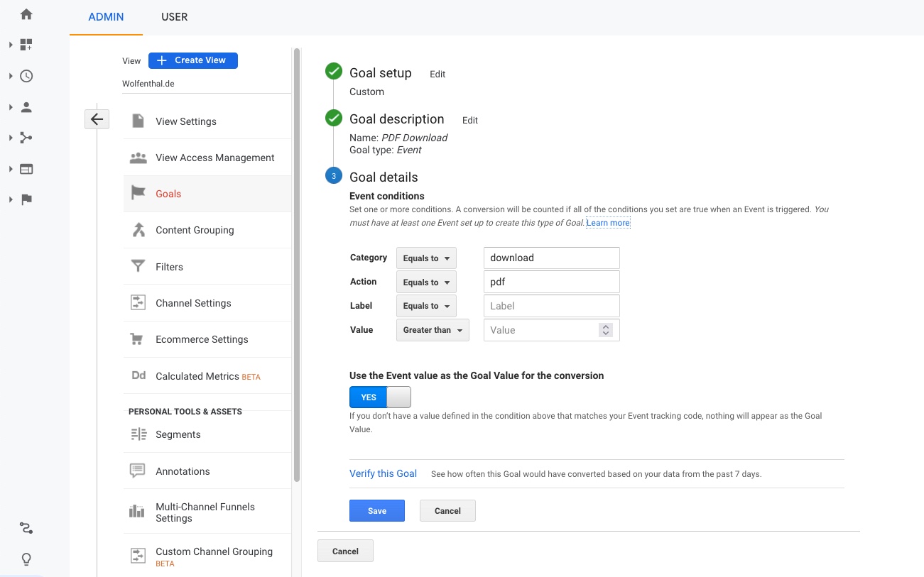This screenshot has width=924, height=577.
Task: Click the back arrow button
Action: coord(97,119)
